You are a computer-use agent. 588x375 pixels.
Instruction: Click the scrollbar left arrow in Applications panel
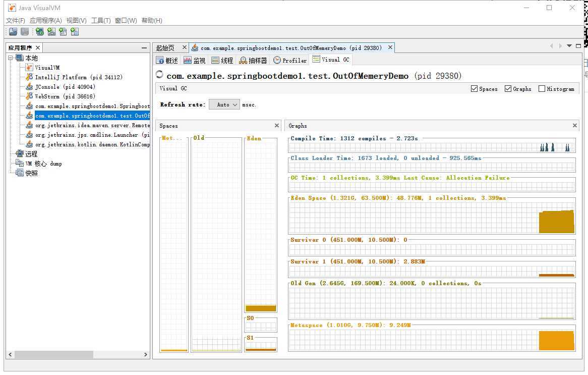click(10, 354)
